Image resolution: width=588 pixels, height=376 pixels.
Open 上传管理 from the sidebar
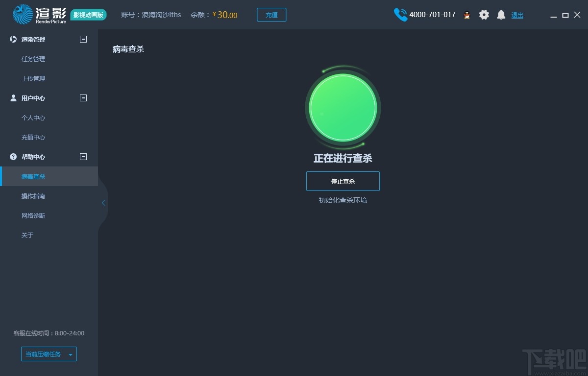[x=33, y=78]
